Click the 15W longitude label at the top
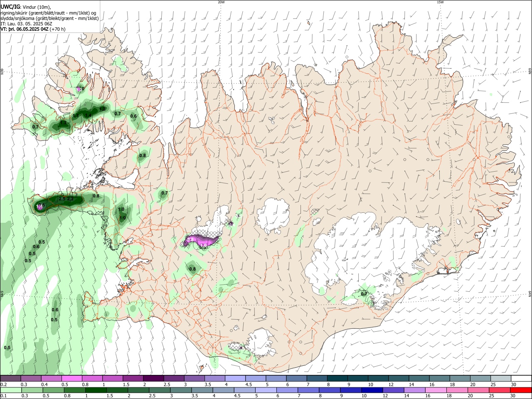The image size is (532, 399). click(440, 2)
